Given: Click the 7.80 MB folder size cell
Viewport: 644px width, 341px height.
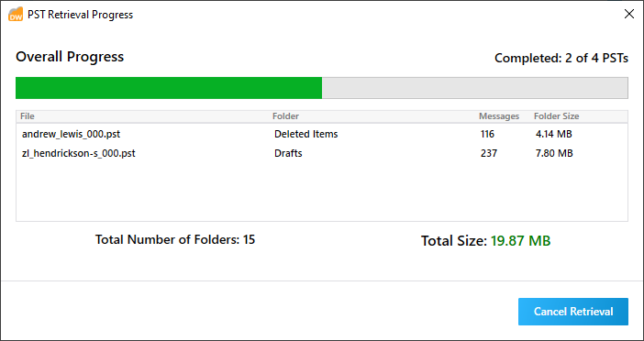Looking at the screenshot, I should (x=554, y=153).
